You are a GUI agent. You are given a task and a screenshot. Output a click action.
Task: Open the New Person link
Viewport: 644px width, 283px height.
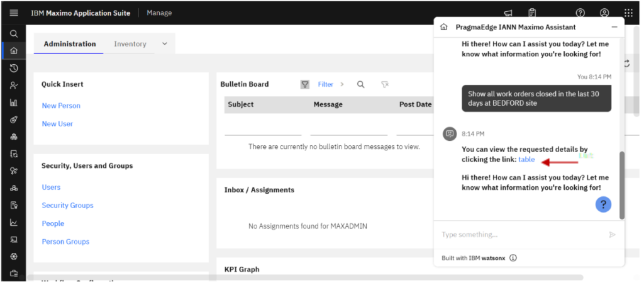[61, 106]
